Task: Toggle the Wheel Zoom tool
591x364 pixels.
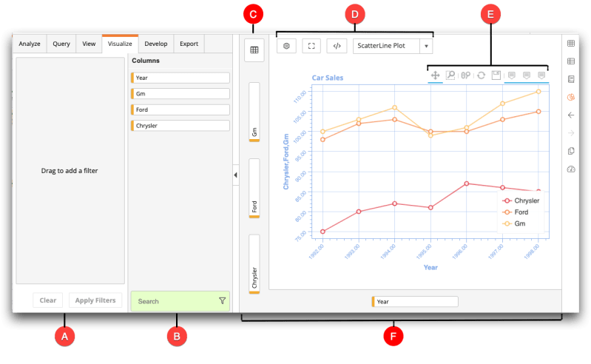Action: pos(465,75)
